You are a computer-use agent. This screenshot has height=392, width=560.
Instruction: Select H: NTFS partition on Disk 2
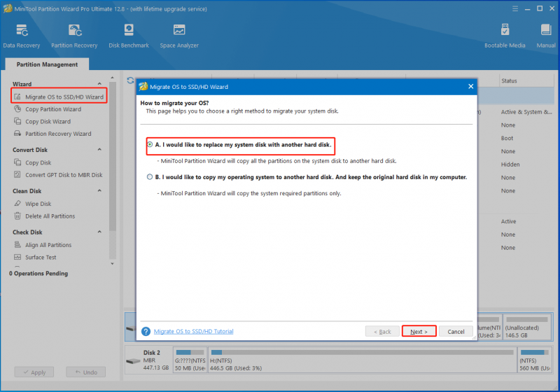(362, 360)
